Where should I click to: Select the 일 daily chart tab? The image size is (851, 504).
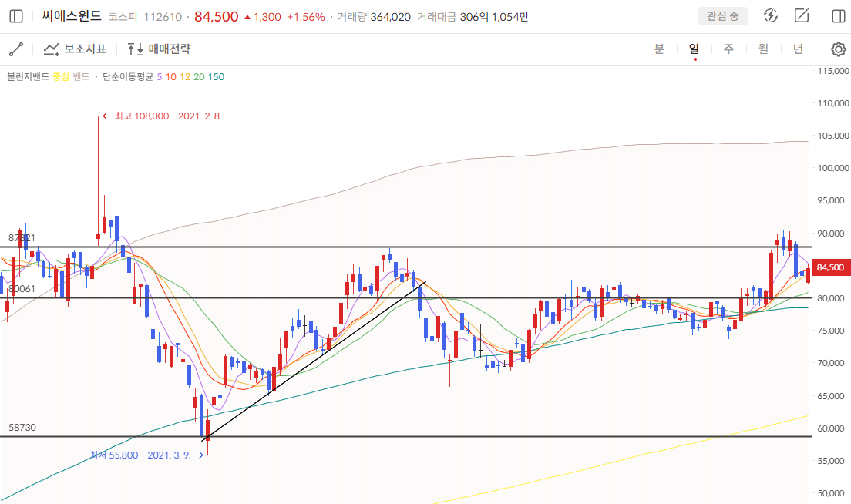click(695, 49)
